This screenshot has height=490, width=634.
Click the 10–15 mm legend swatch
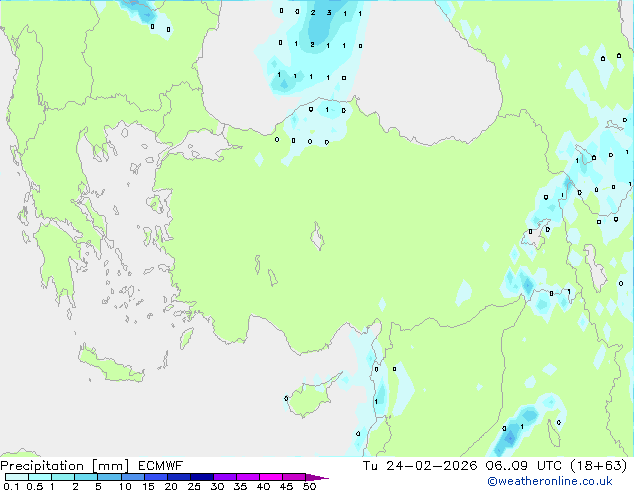point(132,477)
